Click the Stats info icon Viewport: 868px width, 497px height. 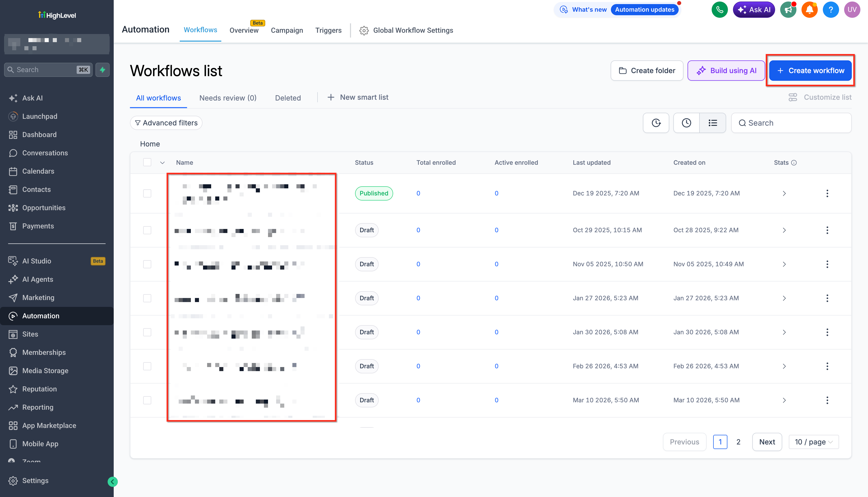point(794,163)
